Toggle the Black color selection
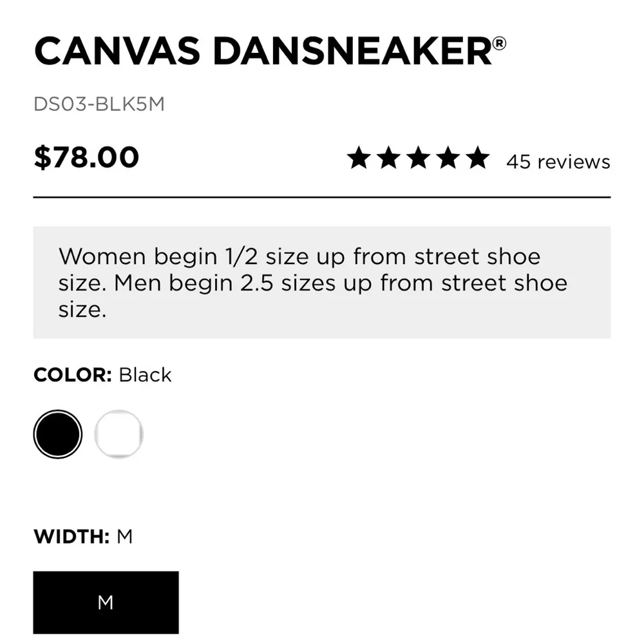This screenshot has height=644, width=644. (x=57, y=433)
